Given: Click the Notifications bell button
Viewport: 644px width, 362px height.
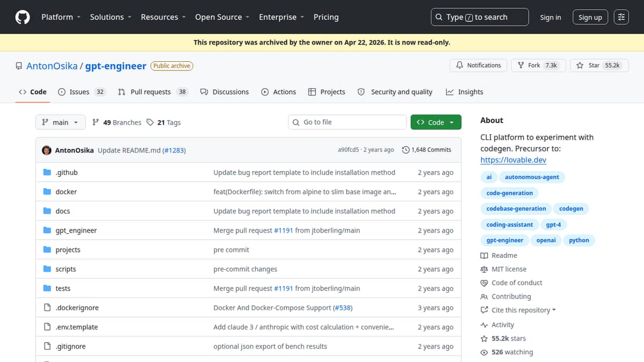Looking at the screenshot, I should 478,65.
